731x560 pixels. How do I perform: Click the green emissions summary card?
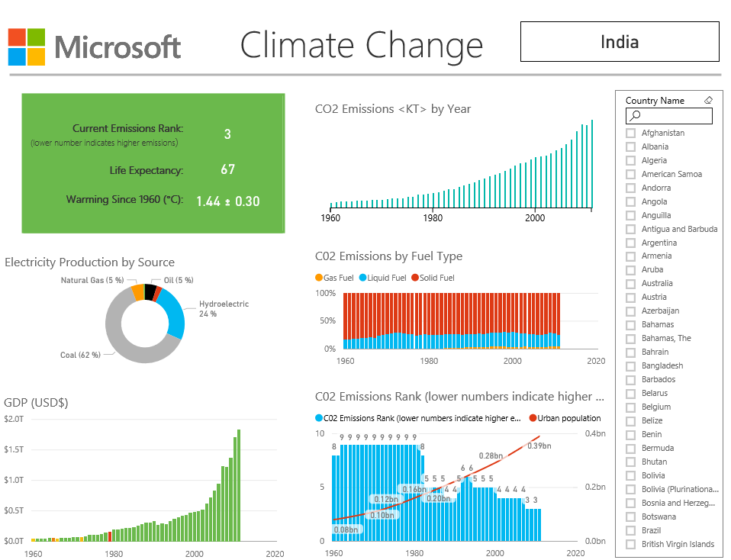point(153,163)
